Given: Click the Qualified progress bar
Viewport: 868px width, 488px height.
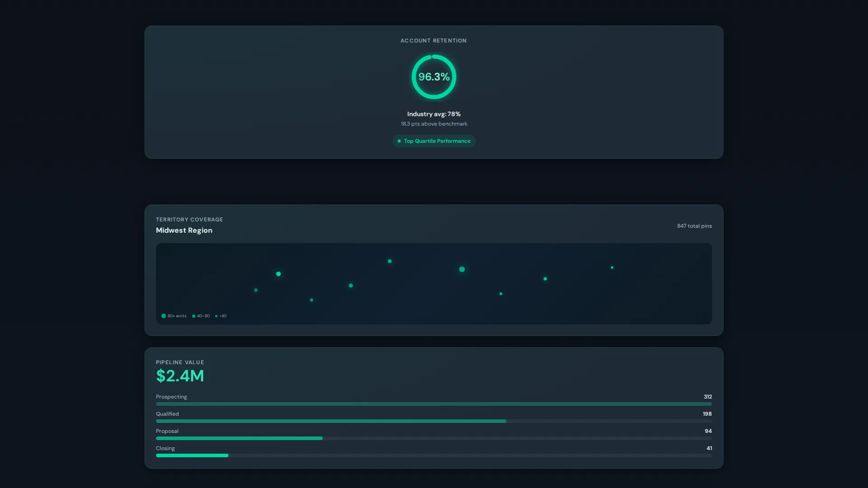Looking at the screenshot, I should point(434,421).
